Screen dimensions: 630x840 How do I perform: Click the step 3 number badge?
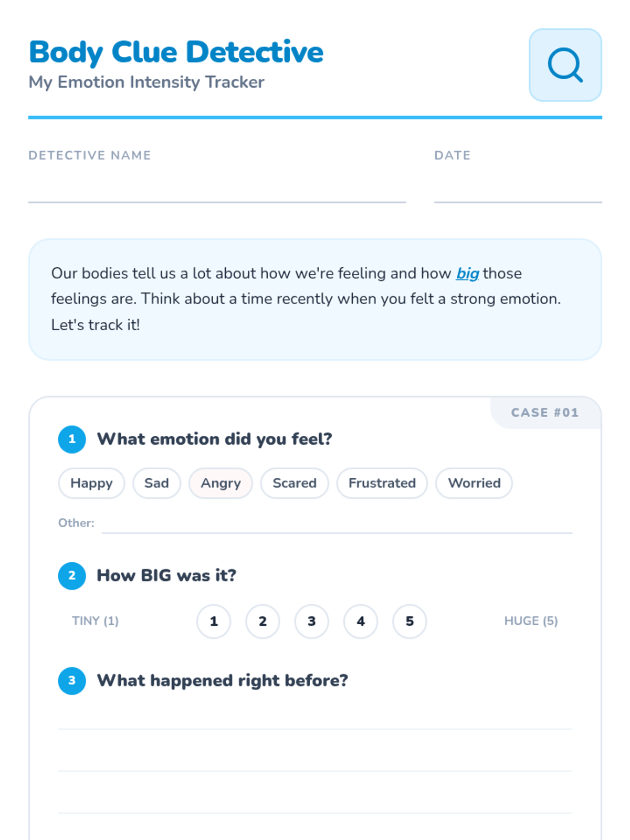tap(72, 681)
